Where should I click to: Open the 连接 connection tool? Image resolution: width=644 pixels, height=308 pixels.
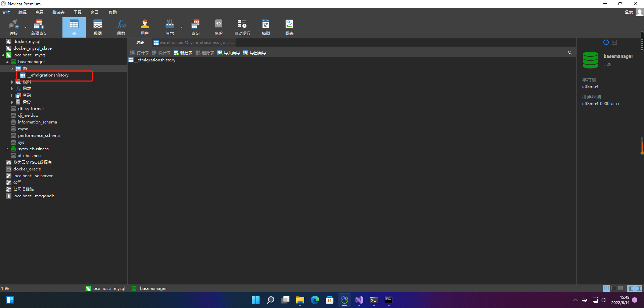point(13,27)
